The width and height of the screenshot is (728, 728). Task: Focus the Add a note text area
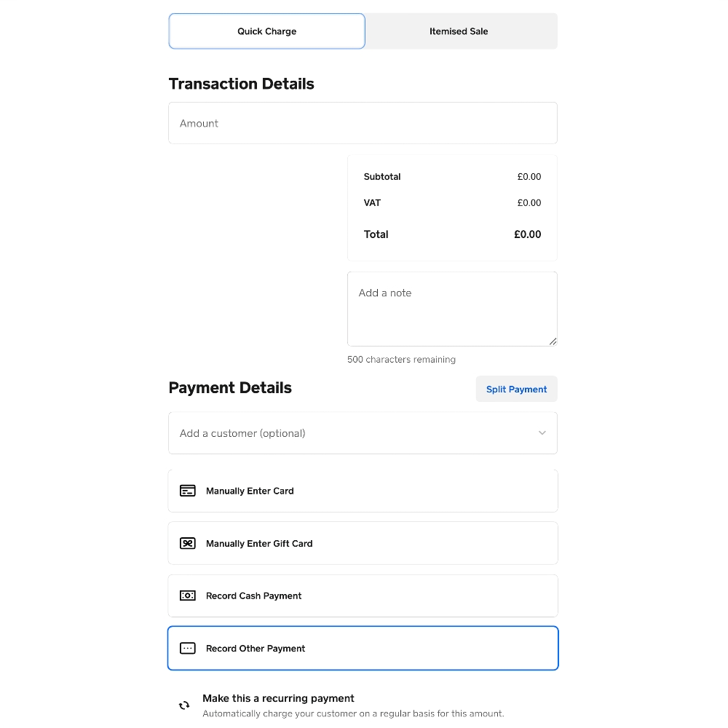coord(452,309)
